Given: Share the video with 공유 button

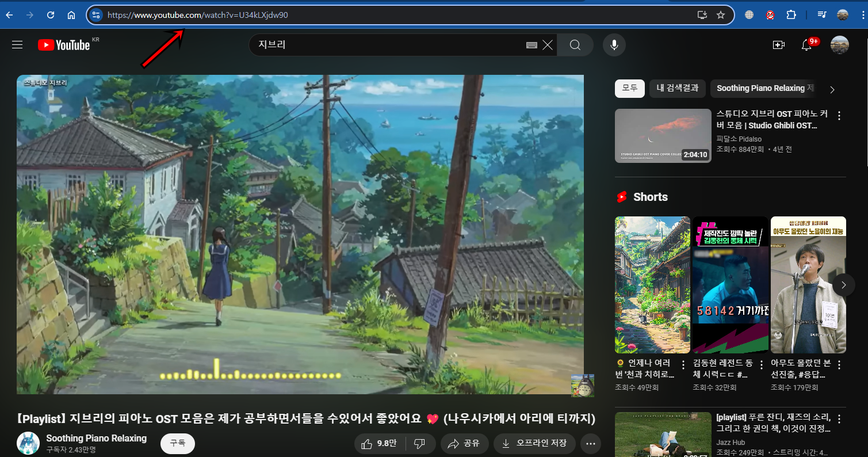Looking at the screenshot, I should [x=464, y=444].
